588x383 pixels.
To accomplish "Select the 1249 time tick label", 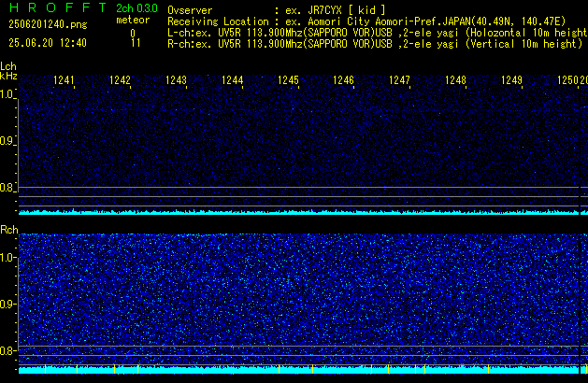I will (512, 80).
